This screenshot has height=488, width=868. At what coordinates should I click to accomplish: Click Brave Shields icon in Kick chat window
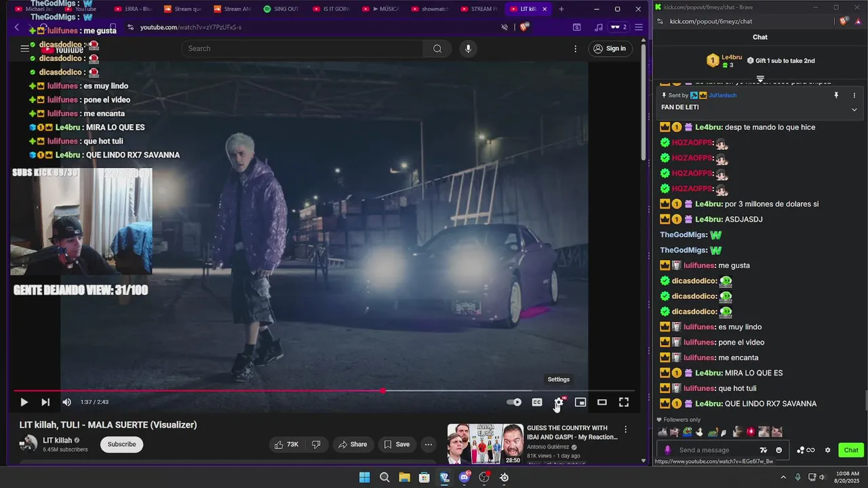click(844, 21)
